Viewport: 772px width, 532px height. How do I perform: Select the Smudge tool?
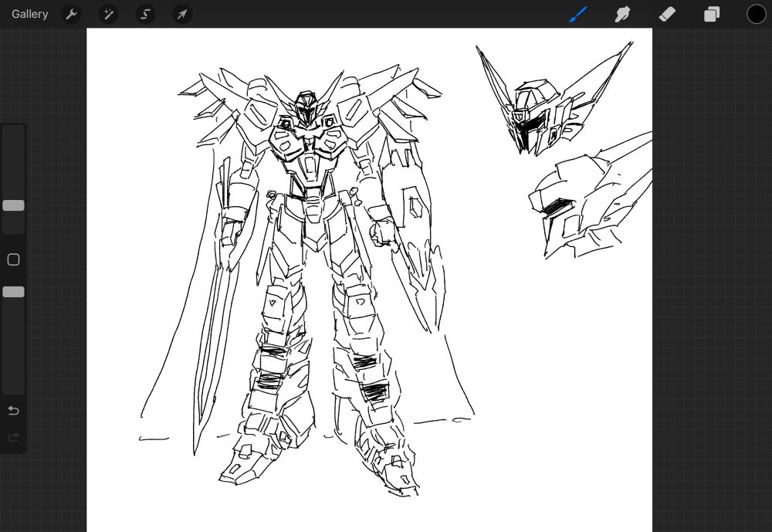tap(622, 15)
